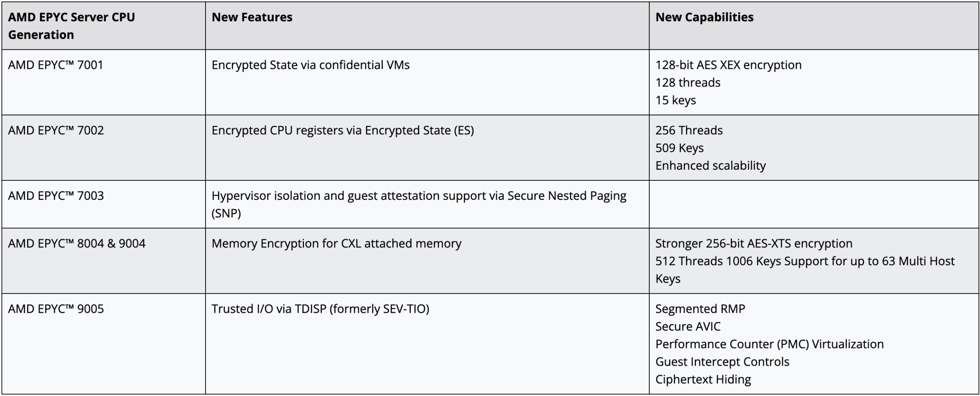980x396 pixels.
Task: Select the AMD EPYC 7003 row label
Action: 56,196
